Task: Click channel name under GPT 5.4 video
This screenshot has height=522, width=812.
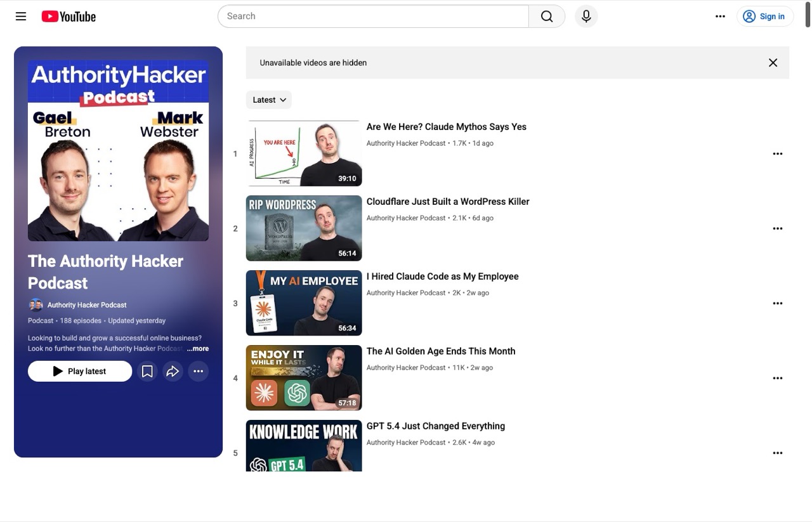Action: pos(406,443)
